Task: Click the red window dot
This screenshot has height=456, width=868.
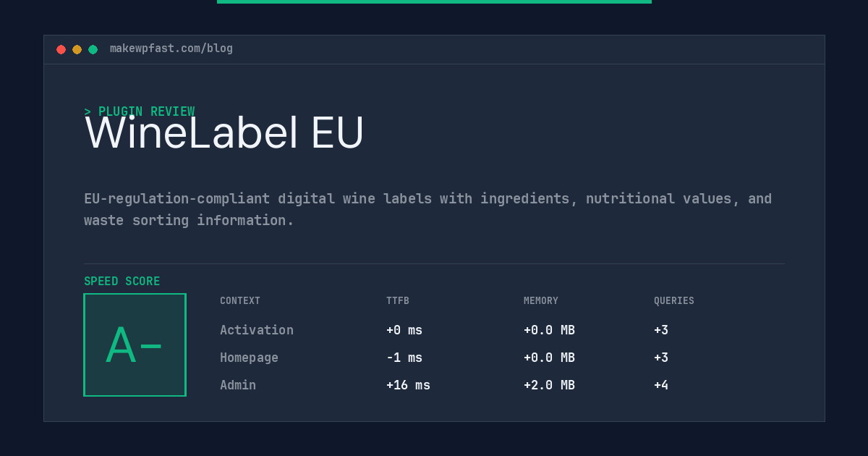Action: pyautogui.click(x=61, y=49)
